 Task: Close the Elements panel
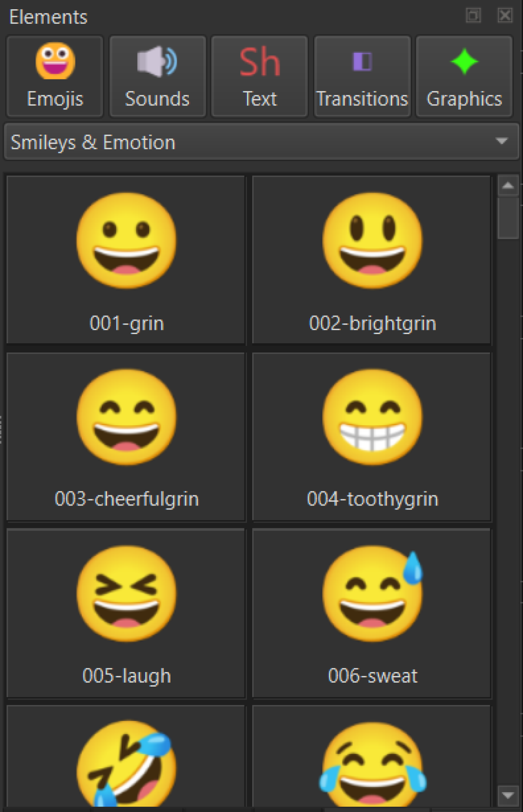505,15
